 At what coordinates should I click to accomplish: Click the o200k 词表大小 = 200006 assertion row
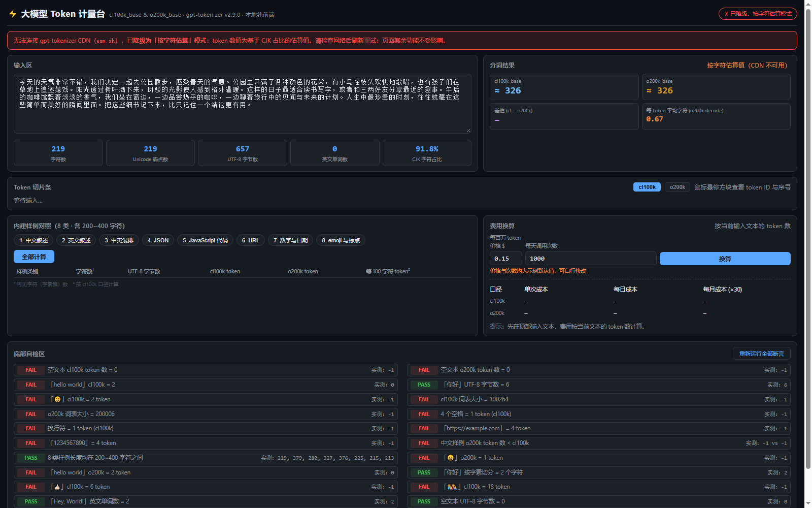click(206, 414)
